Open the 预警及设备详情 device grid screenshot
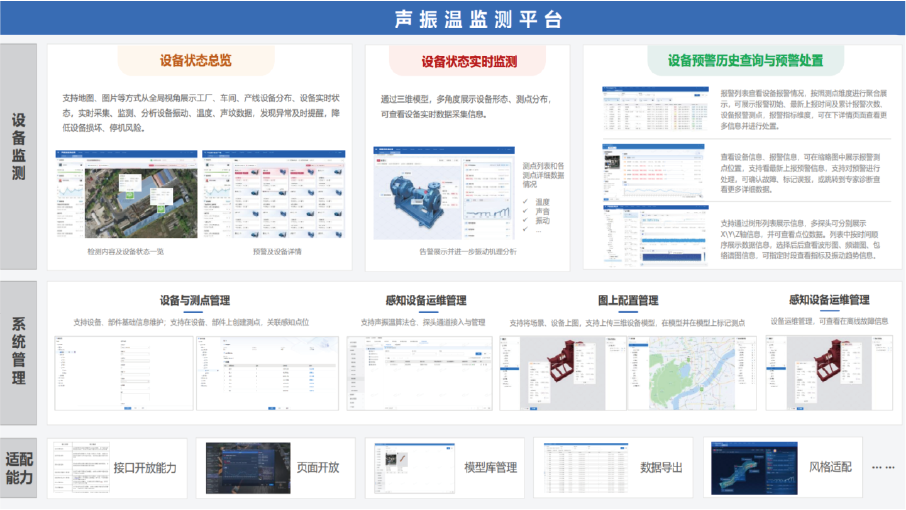The height and width of the screenshot is (510, 906). click(264, 197)
